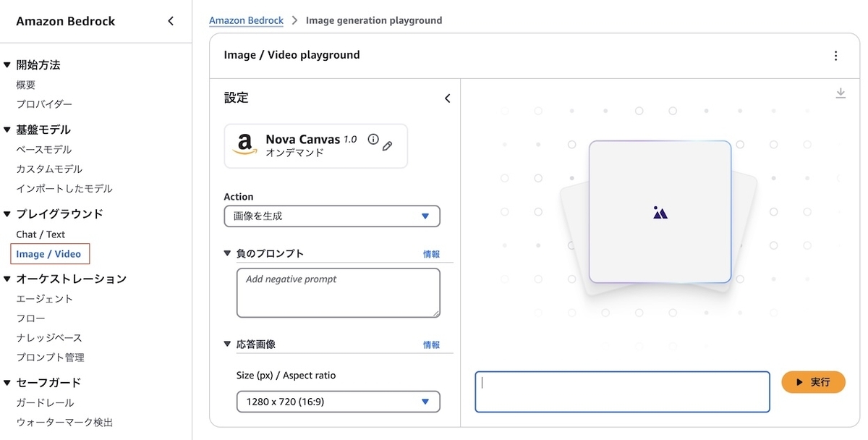Collapse the 基盤モデル section
Screen dimensions: 868x440
coord(7,130)
